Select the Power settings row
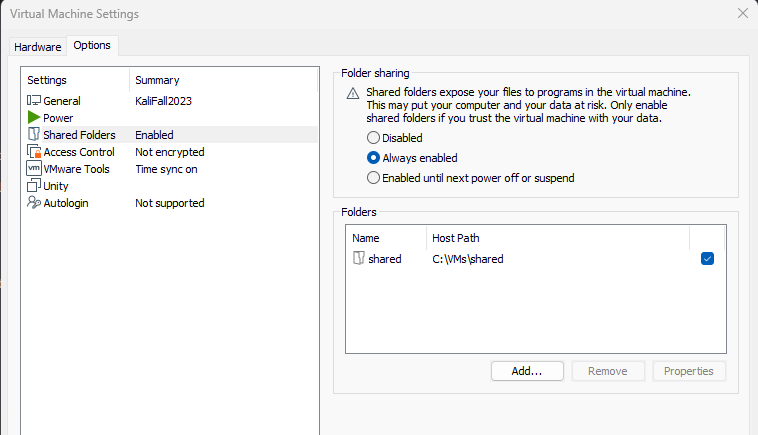 click(x=169, y=117)
